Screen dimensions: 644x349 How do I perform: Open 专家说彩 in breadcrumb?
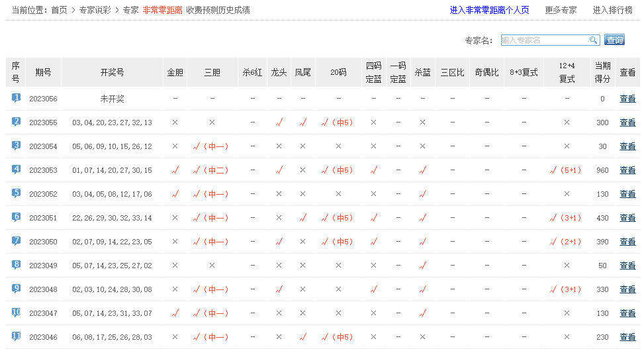tap(95, 11)
